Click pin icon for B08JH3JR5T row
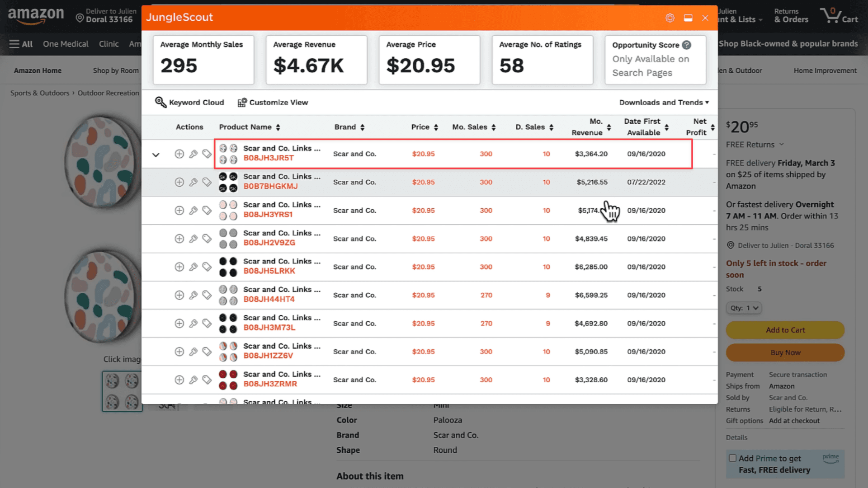This screenshot has width=868, height=488. point(193,154)
